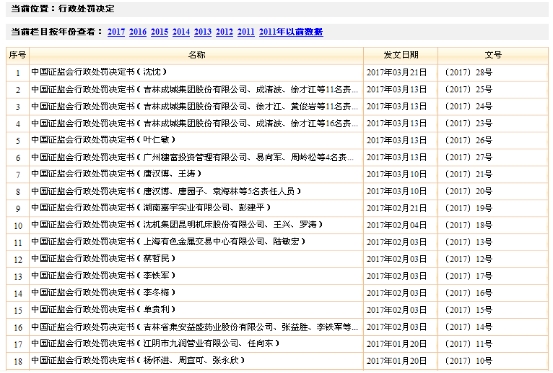Select document number (2017) 19号
This screenshot has width=553, height=373.
click(x=468, y=208)
